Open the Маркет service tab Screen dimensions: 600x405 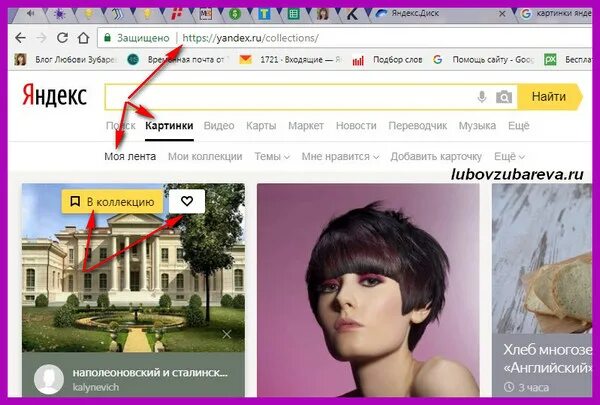[x=306, y=126]
